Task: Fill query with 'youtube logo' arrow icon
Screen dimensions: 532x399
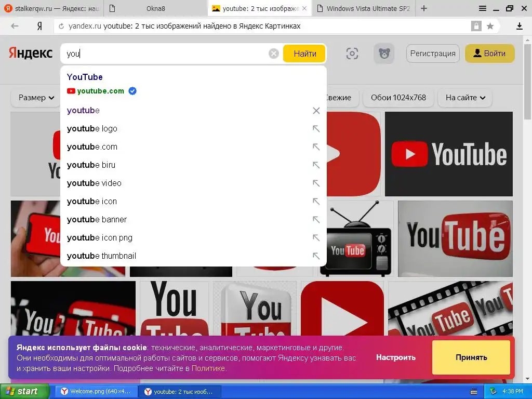Action: [x=316, y=129]
